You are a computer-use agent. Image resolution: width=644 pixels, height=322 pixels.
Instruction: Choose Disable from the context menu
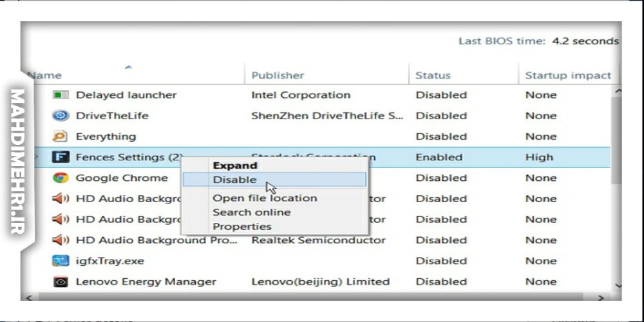(274, 180)
